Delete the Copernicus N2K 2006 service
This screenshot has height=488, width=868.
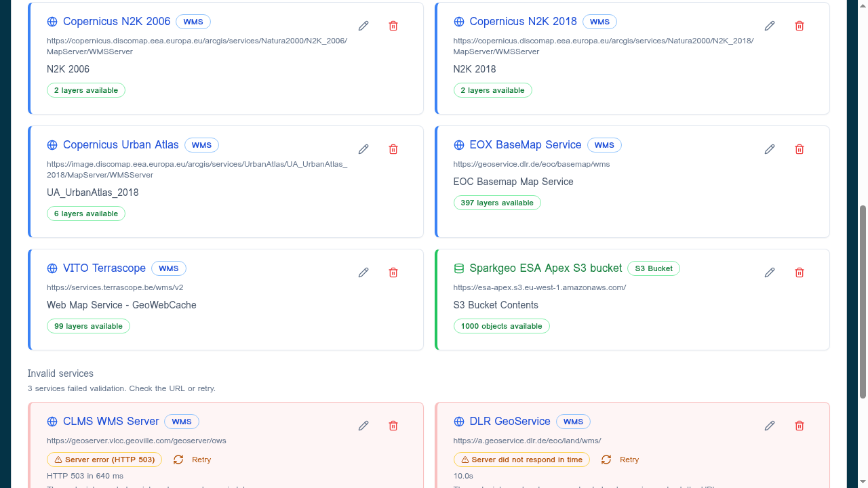point(393,26)
